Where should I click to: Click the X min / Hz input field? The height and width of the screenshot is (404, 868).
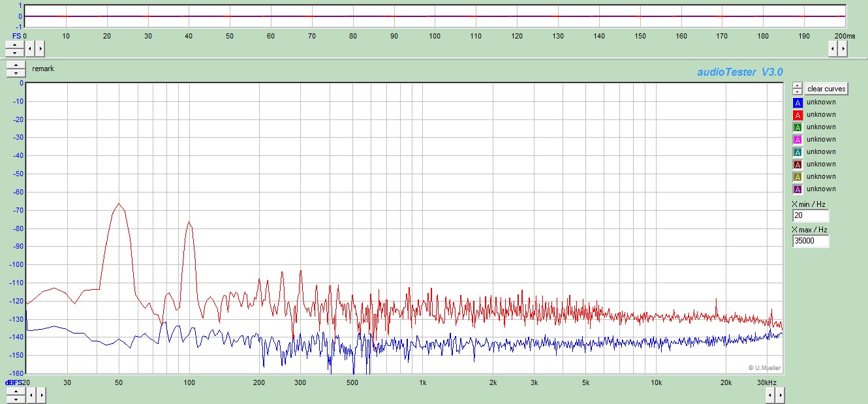811,216
